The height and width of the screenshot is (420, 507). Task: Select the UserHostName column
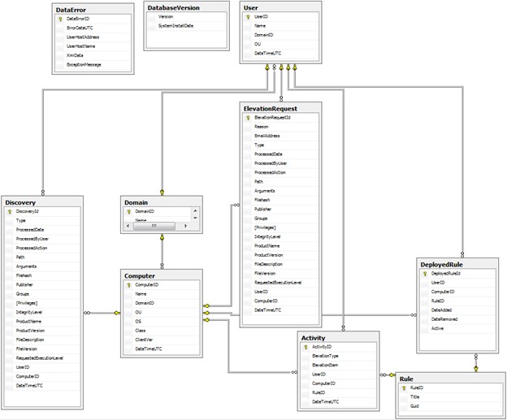pos(93,46)
